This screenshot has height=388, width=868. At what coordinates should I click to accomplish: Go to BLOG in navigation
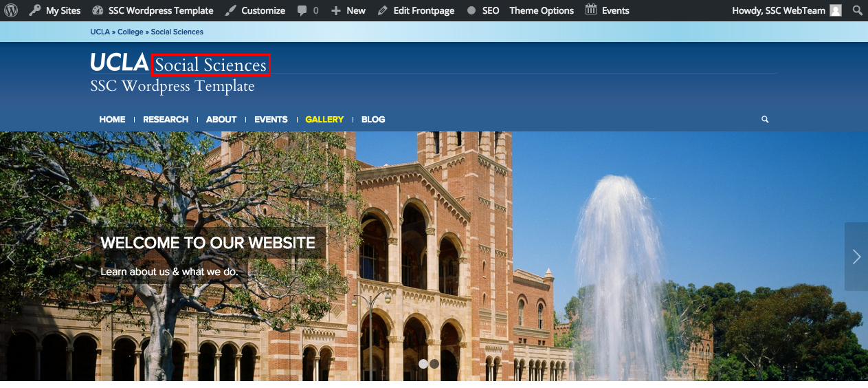point(373,119)
